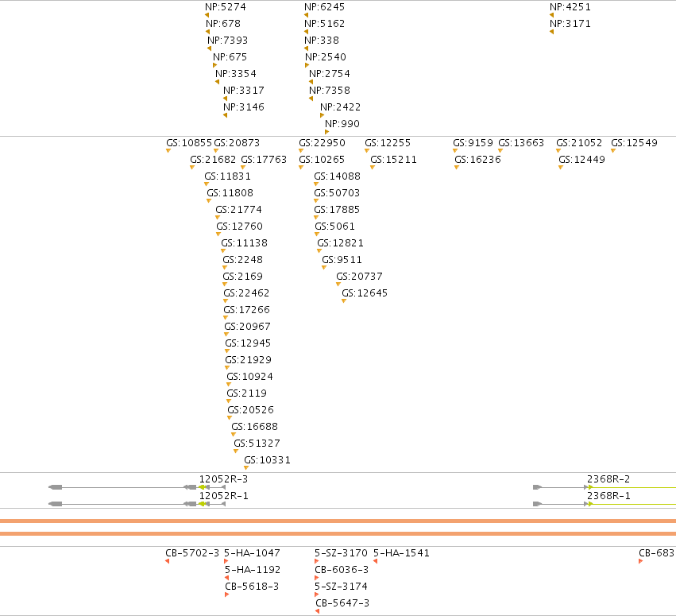Click NP:675 insertion label
Viewport: 676px width, 616px height.
(x=230, y=57)
